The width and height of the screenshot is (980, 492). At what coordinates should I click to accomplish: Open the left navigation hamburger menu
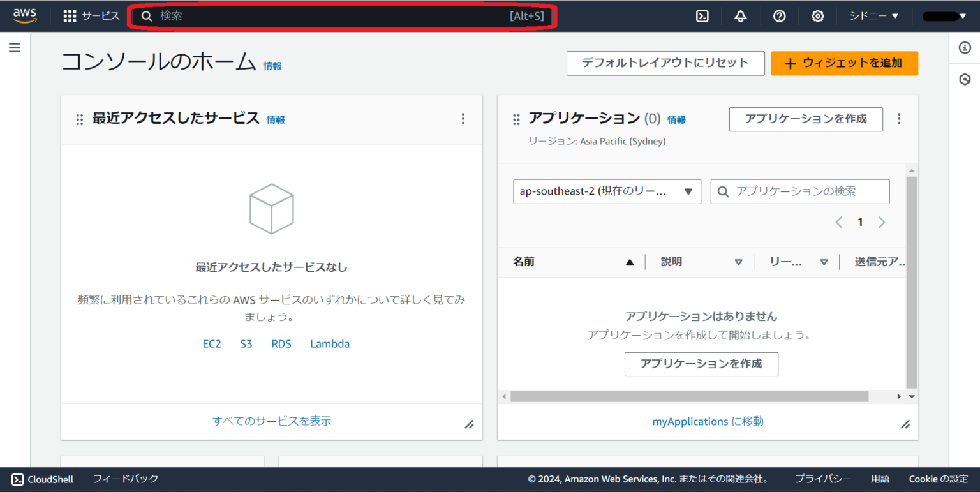(14, 47)
